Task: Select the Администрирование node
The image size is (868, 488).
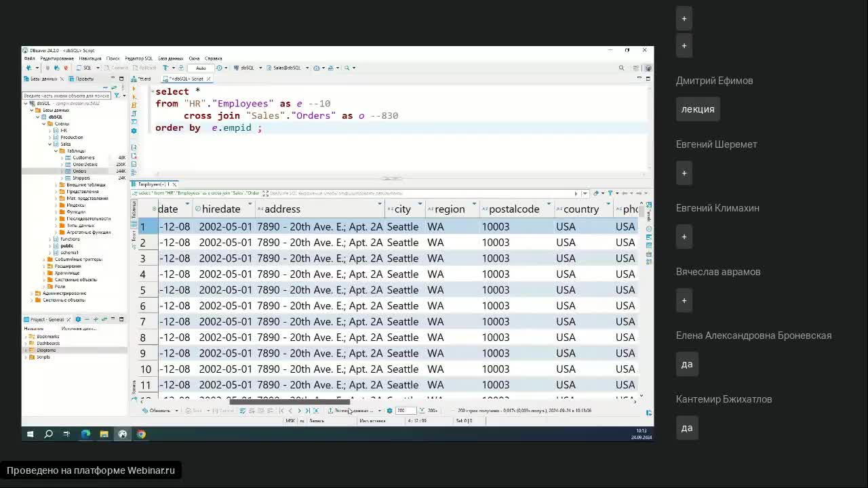Action: coord(64,293)
